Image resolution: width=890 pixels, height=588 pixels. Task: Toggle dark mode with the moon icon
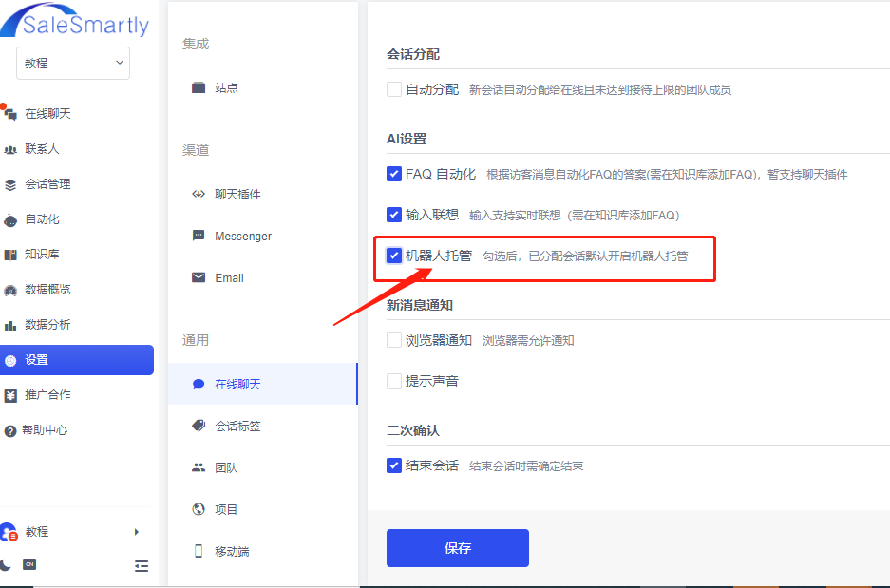(5, 564)
